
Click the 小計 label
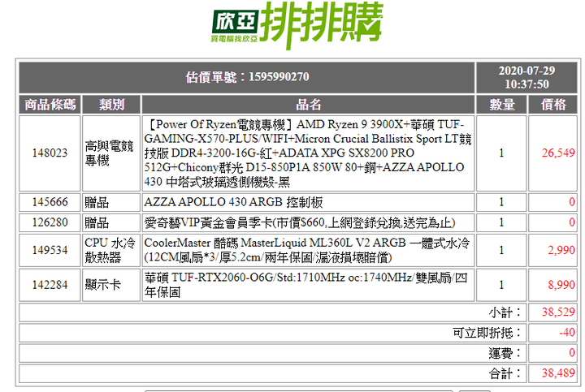pos(505,312)
